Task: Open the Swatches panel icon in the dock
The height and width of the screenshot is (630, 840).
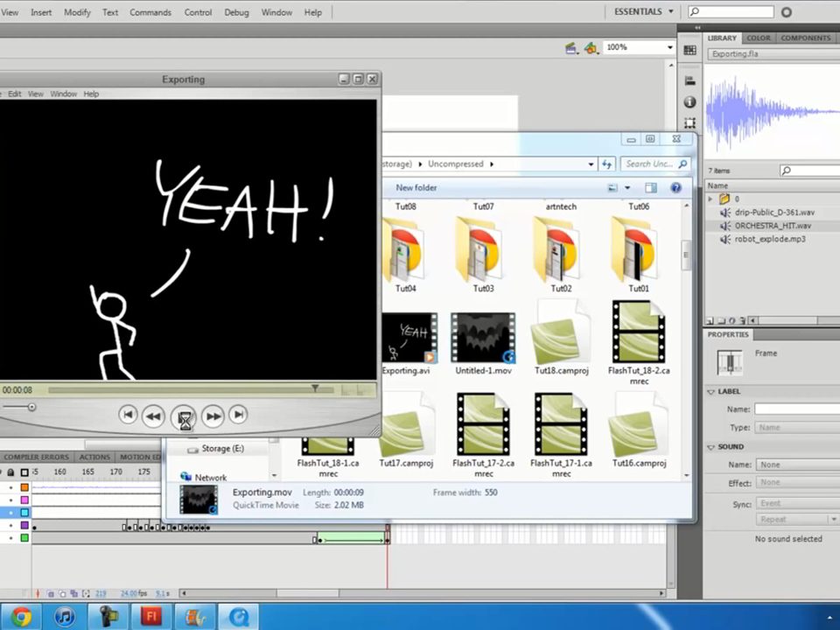Action: 690,51
